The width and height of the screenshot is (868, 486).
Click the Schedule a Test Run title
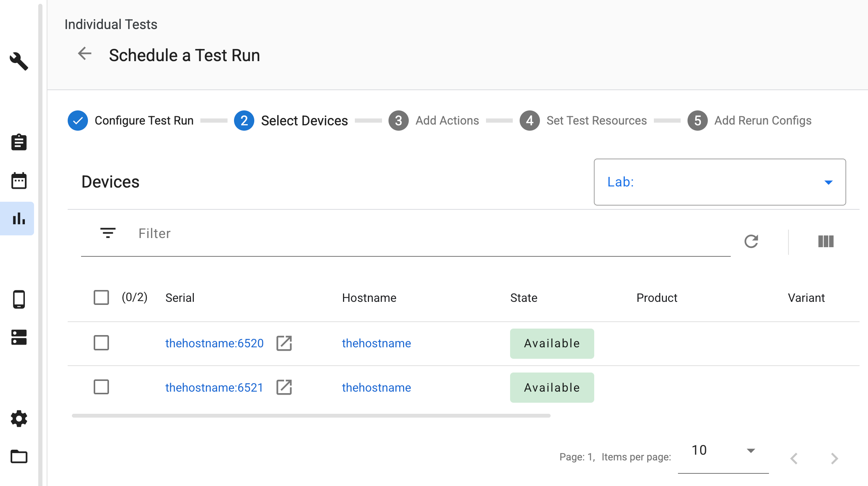[x=184, y=55]
